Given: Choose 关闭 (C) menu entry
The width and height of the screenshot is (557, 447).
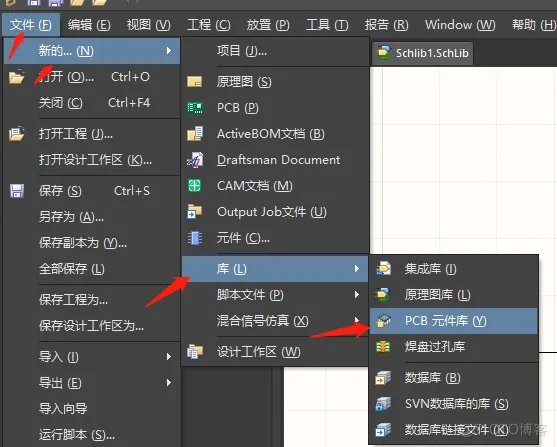Looking at the screenshot, I should [92, 103].
